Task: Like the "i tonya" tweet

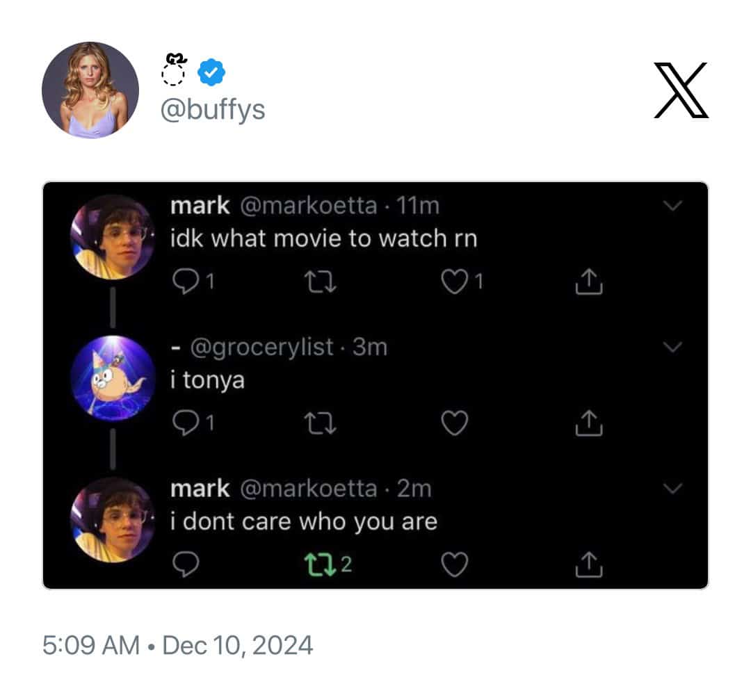Action: tap(454, 423)
